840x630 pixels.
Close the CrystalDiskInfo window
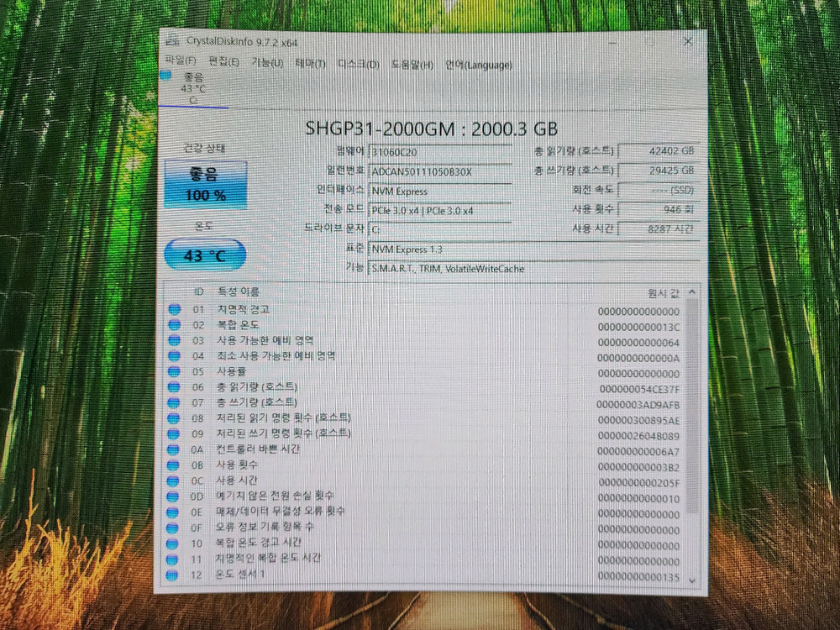(x=688, y=41)
